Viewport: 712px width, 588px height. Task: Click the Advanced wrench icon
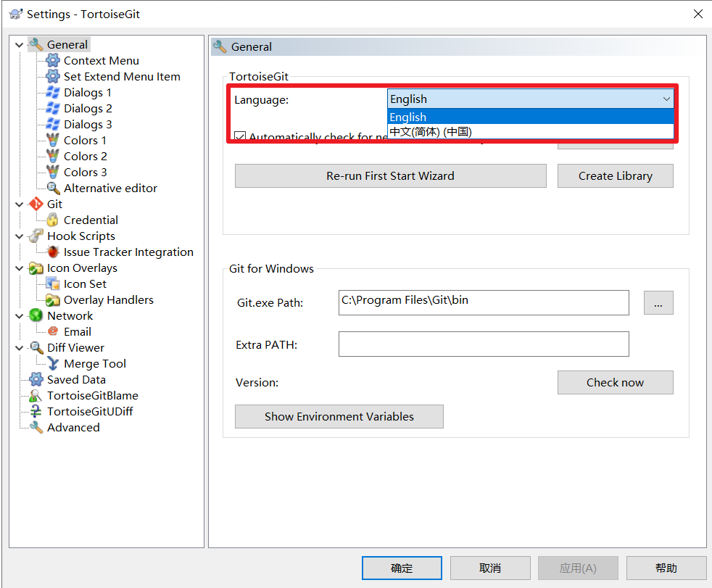point(36,427)
